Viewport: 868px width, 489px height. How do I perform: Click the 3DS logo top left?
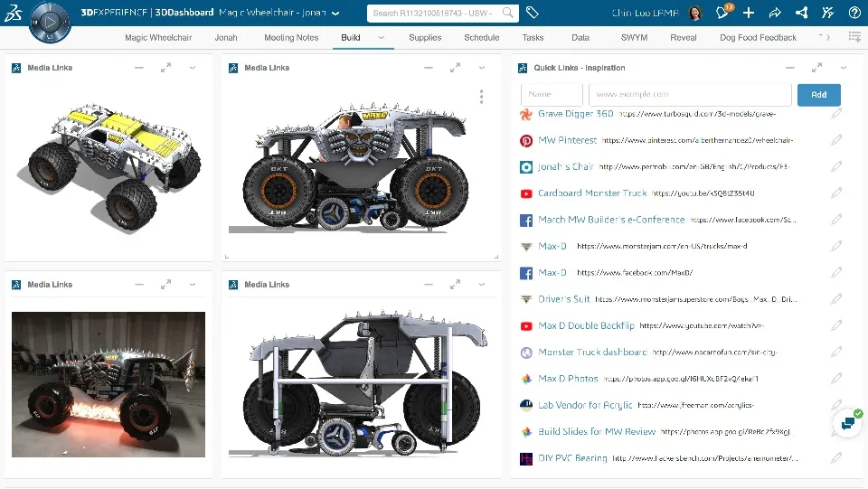pos(14,13)
